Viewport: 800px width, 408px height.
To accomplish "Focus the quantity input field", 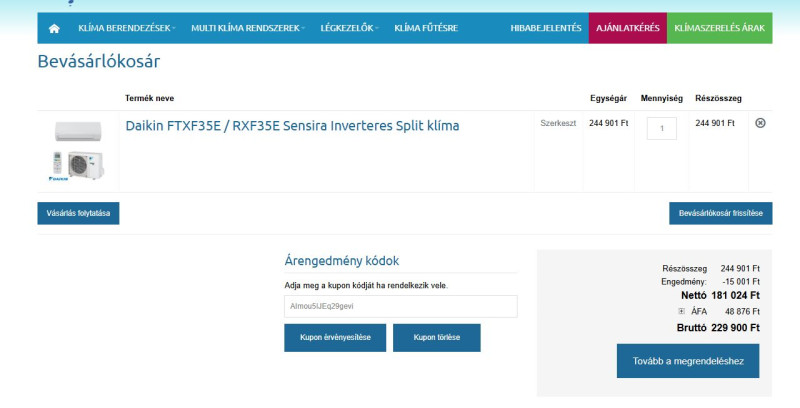I will tap(661, 128).
